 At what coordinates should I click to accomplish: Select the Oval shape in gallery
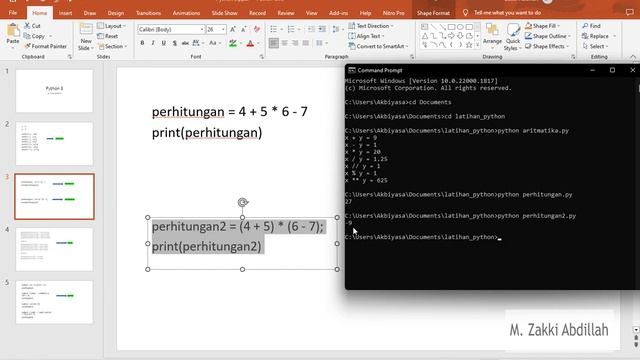[x=460, y=27]
